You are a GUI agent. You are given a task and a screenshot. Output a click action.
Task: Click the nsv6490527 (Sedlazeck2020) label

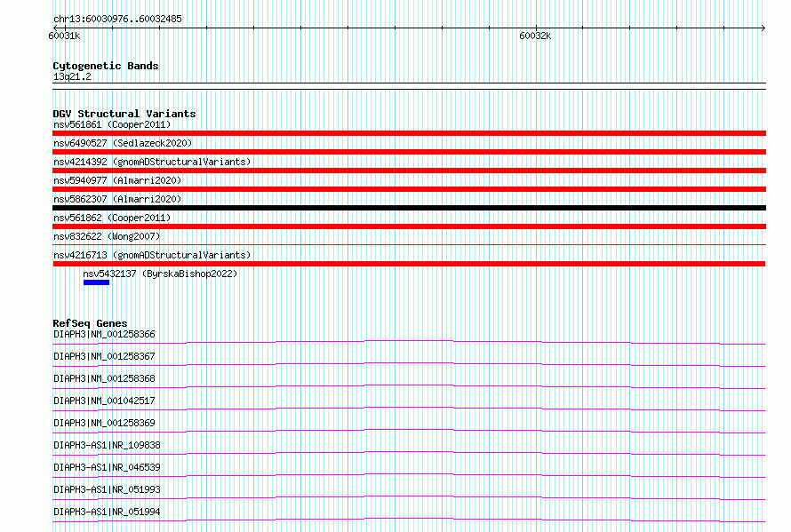[x=123, y=143]
